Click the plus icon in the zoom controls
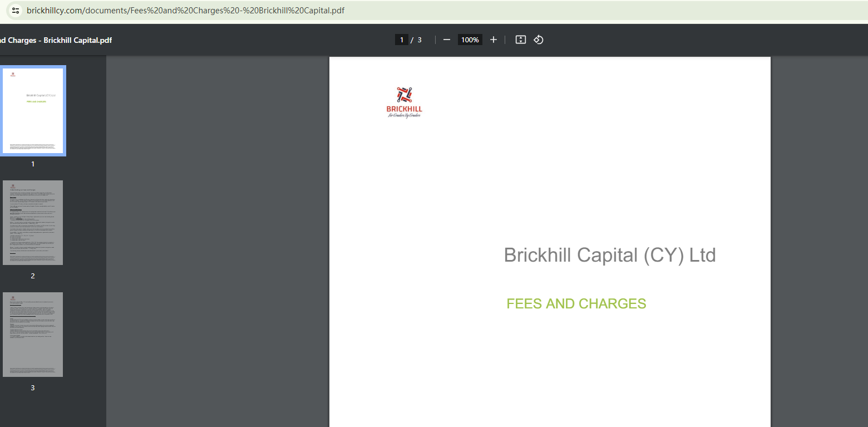Screen dimensions: 868x427 click(x=493, y=40)
